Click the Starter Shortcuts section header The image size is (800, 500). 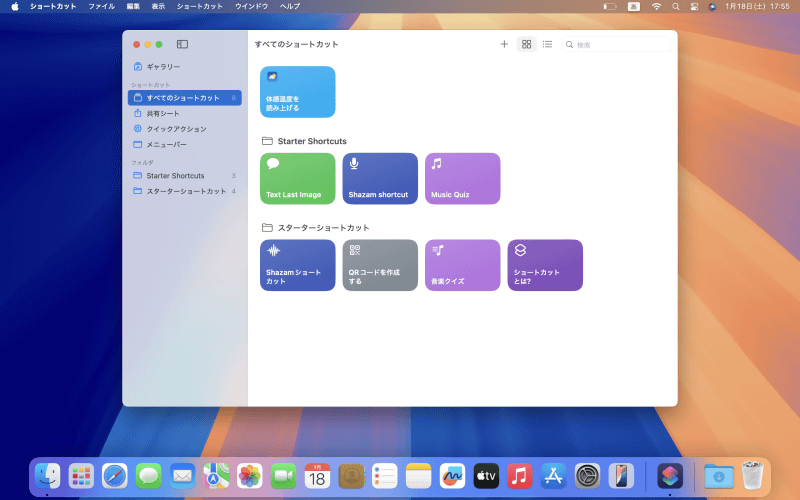click(x=305, y=141)
